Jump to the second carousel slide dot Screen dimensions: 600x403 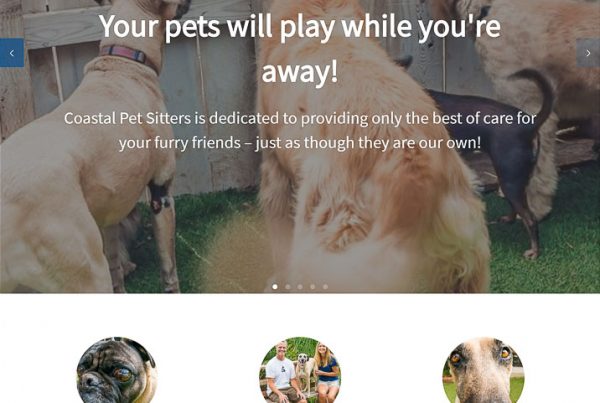click(287, 287)
